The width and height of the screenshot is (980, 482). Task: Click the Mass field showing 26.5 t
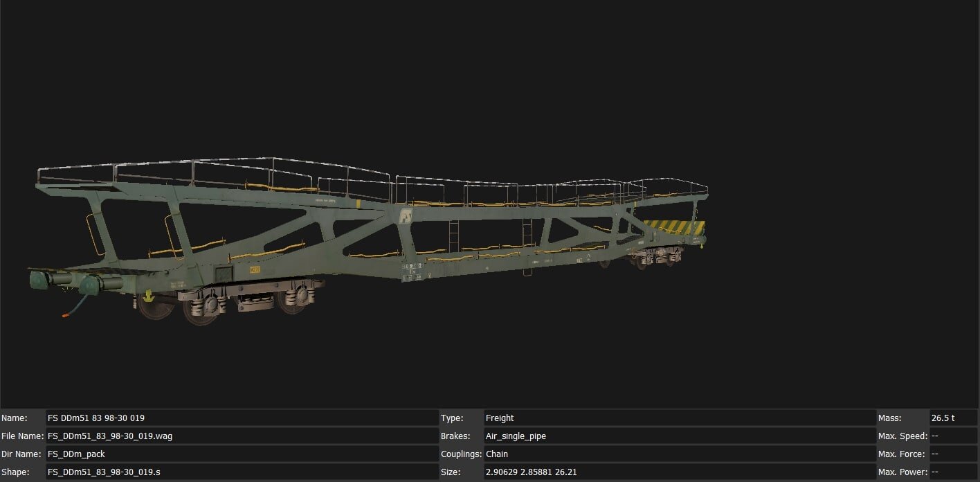[x=955, y=418]
